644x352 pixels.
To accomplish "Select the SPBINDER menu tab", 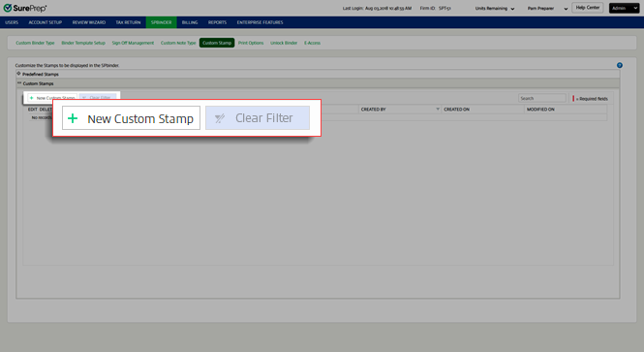I will [162, 22].
